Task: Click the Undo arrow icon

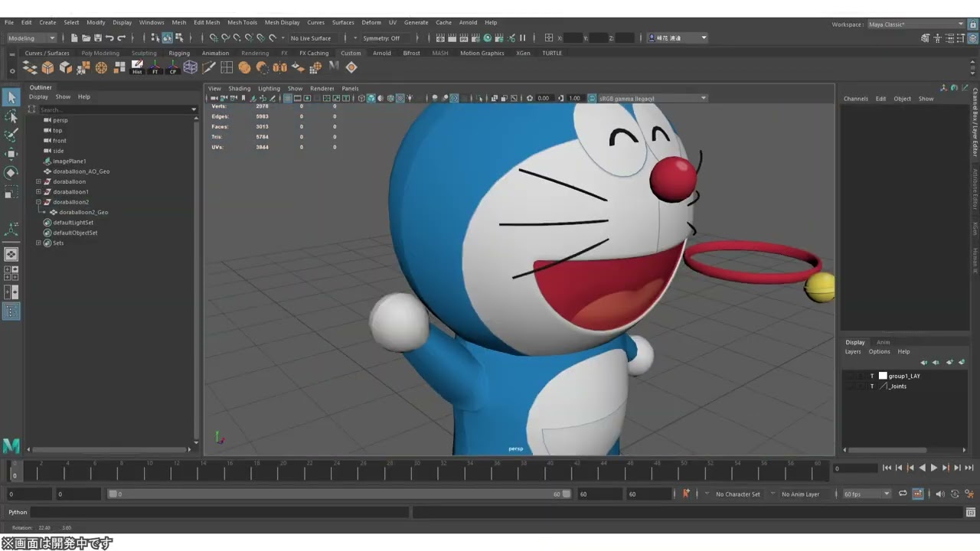Action: tap(109, 37)
